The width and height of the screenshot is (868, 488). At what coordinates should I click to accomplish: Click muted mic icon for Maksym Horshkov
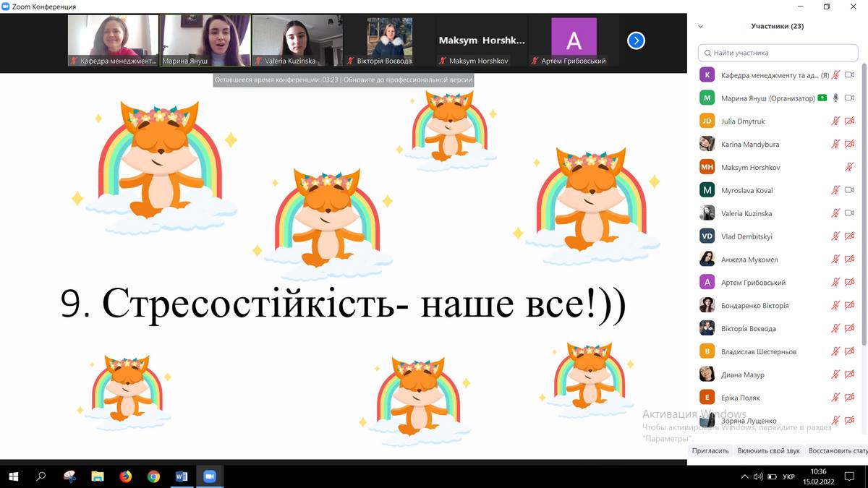(x=850, y=168)
